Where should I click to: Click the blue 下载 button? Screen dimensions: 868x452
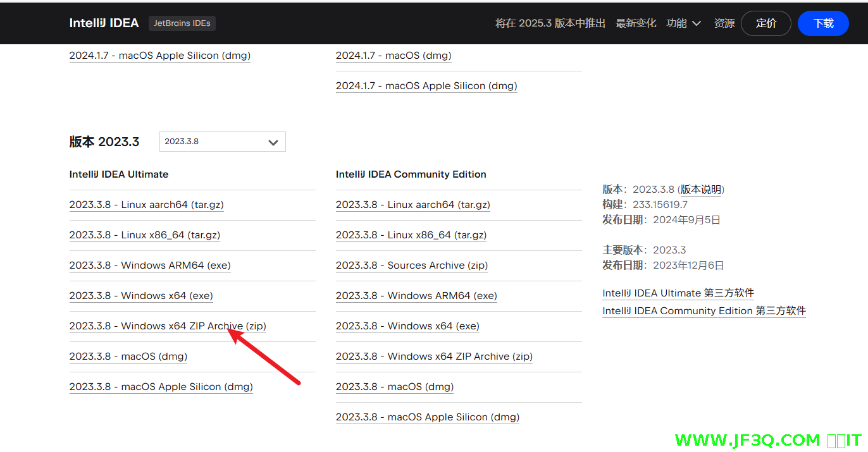(823, 23)
